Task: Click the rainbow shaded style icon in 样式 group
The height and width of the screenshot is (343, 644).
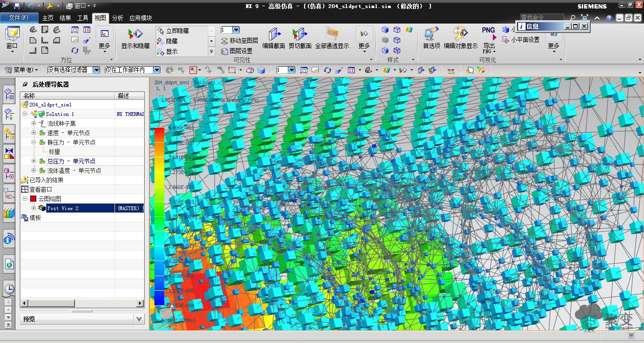Action: pyautogui.click(x=409, y=30)
